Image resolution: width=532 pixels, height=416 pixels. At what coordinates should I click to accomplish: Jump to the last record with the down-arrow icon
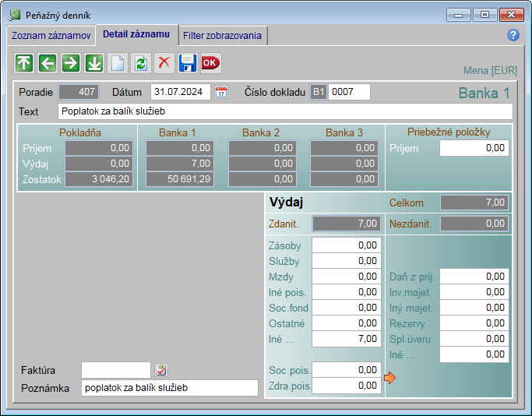pyautogui.click(x=94, y=63)
